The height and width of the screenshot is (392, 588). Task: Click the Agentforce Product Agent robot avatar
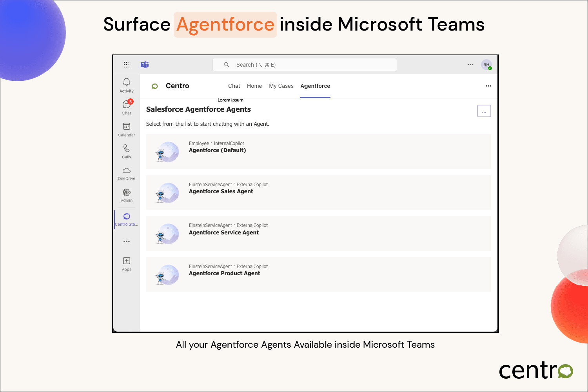tap(167, 275)
